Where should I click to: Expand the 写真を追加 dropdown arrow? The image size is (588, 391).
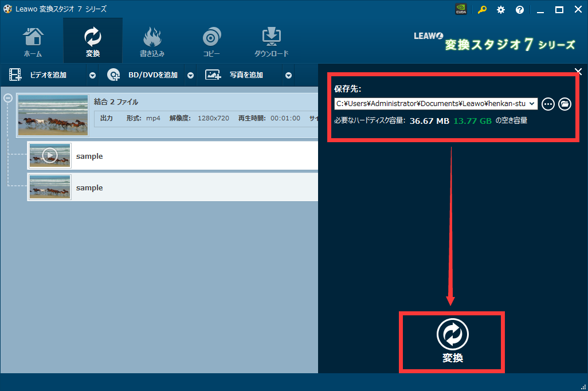pyautogui.click(x=289, y=75)
